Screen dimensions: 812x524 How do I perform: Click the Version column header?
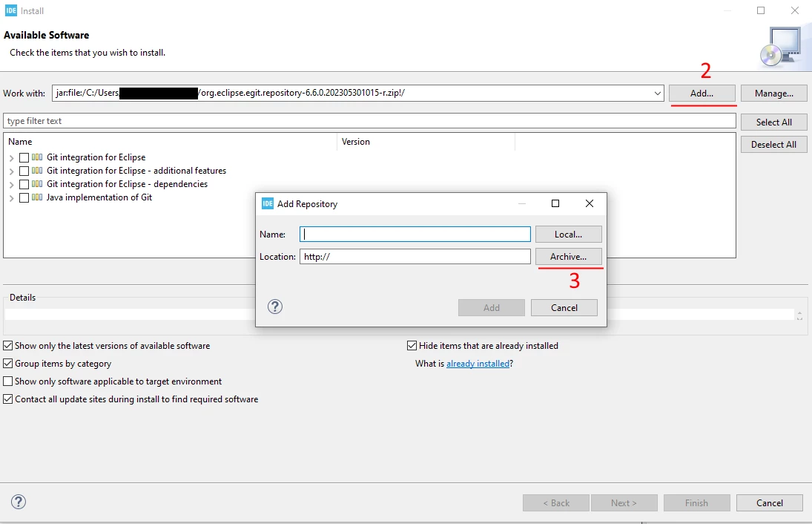[x=426, y=142]
